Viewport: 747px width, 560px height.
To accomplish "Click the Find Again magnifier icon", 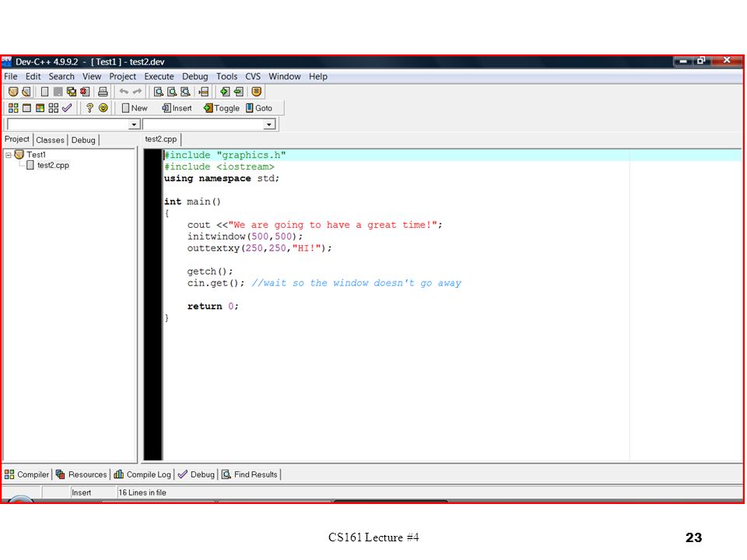I will [x=185, y=92].
